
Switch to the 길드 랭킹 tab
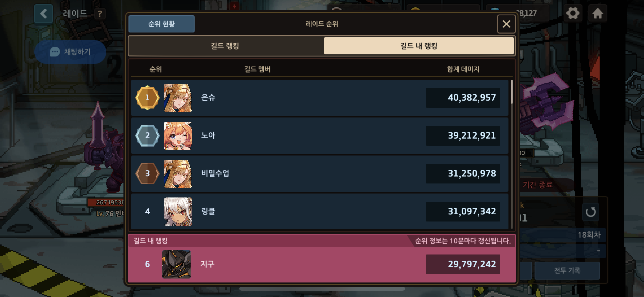coord(225,46)
